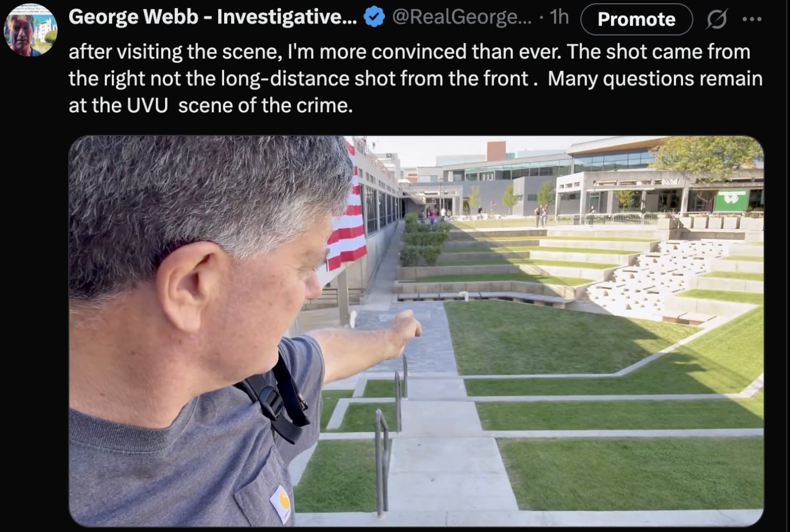
Task: Click the backpack strap buckle on the shoulder
Action: coord(273,401)
